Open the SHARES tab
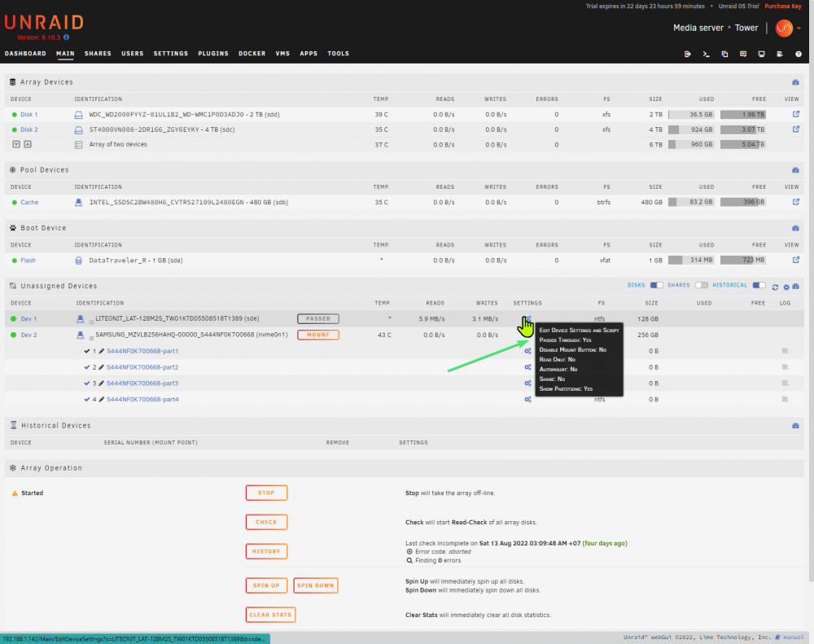Viewport: 814px width, 644px height. [98, 54]
